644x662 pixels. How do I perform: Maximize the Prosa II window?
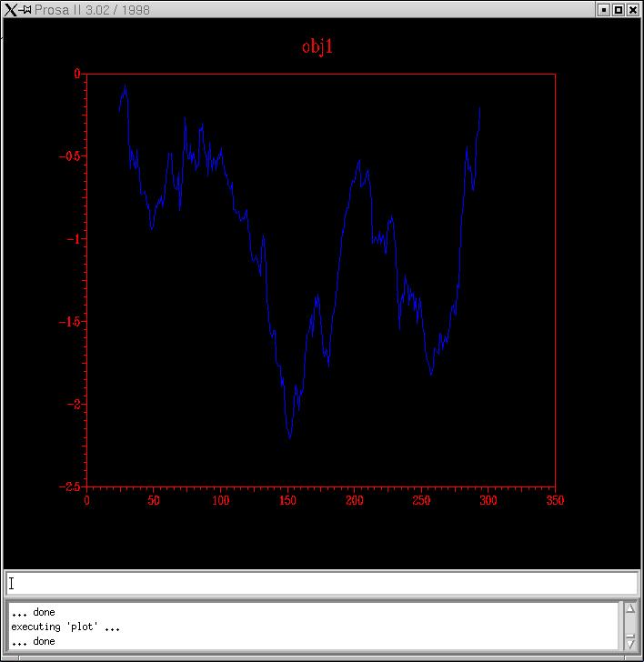619,9
